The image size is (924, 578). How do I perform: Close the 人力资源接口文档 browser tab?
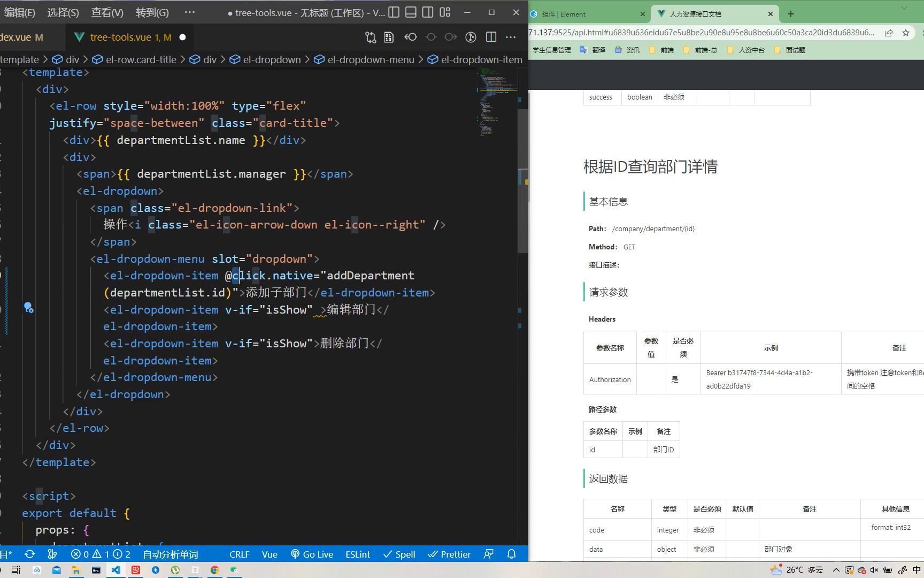pos(770,14)
